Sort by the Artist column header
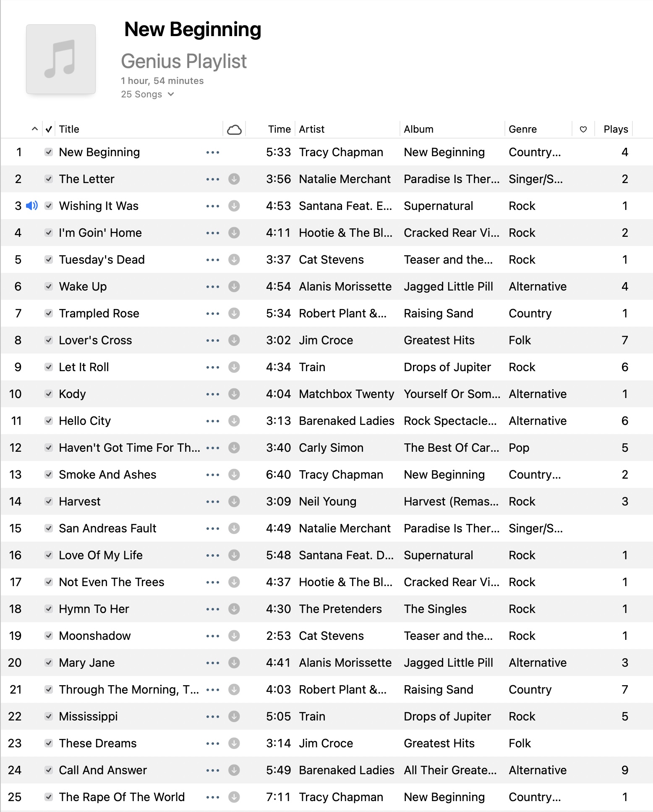 312,129
